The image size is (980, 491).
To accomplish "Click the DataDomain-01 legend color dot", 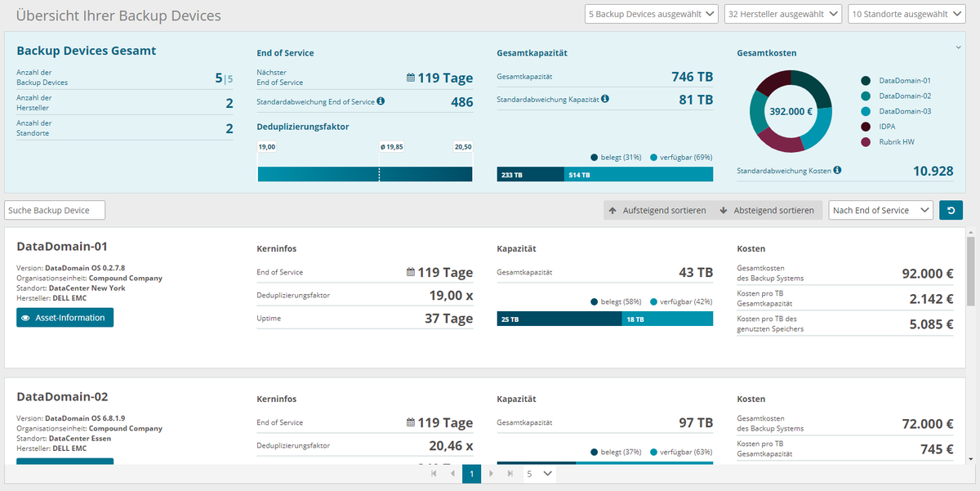I will click(865, 81).
